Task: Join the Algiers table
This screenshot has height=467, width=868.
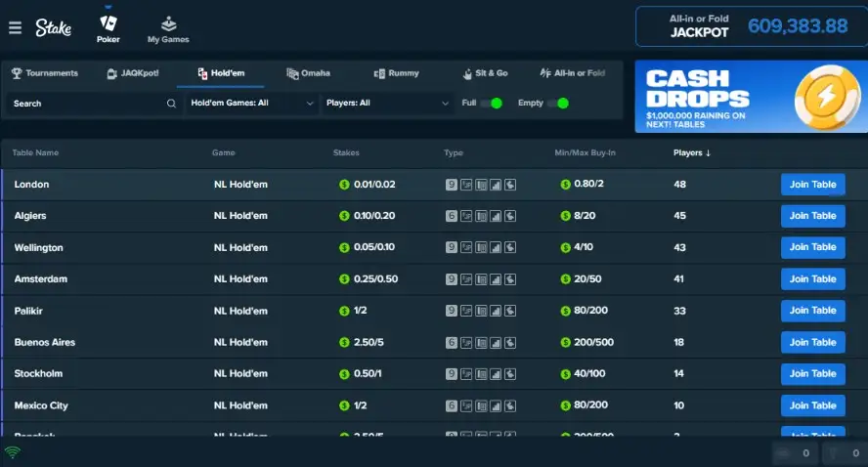Action: [x=812, y=216]
